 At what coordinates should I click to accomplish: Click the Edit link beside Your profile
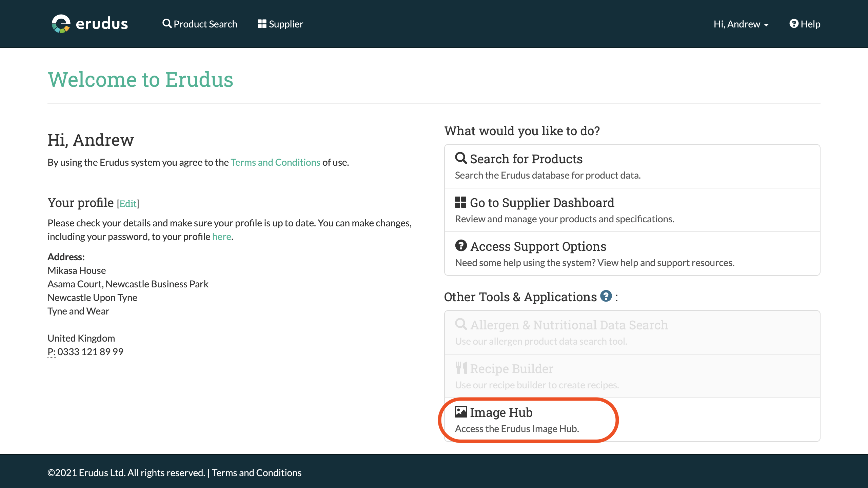128,204
